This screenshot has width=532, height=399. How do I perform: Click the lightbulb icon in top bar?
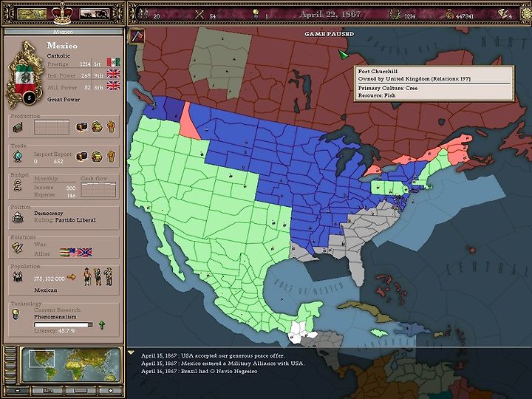[x=256, y=14]
